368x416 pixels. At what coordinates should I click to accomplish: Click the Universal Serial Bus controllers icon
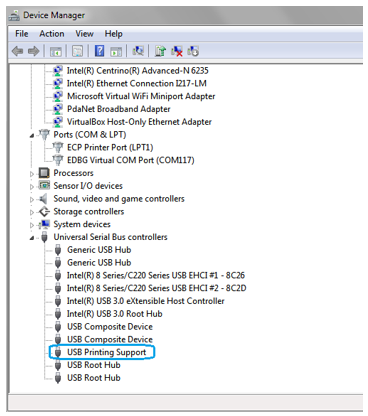[x=44, y=237]
